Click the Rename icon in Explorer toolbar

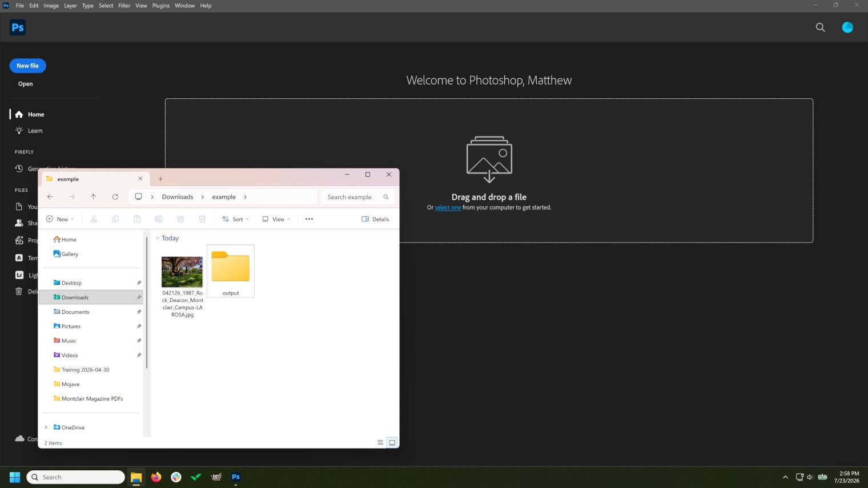click(x=159, y=219)
